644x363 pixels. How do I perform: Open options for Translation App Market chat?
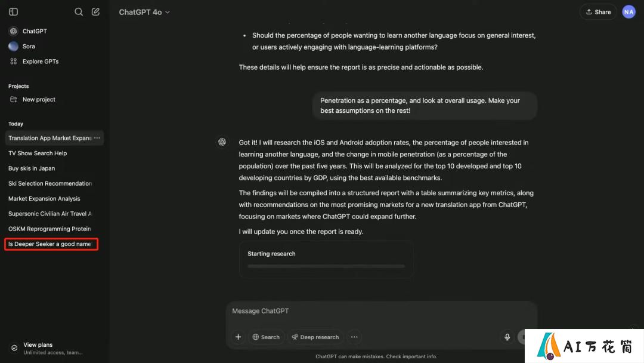pyautogui.click(x=97, y=138)
